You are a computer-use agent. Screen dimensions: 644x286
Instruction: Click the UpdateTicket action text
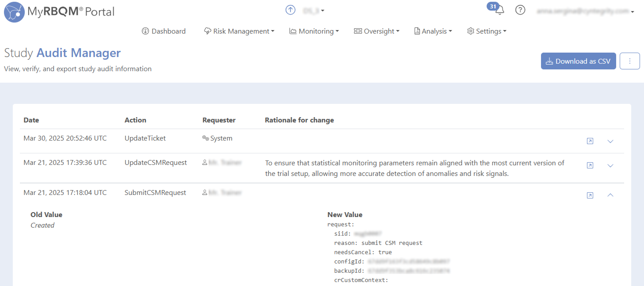pyautogui.click(x=145, y=138)
